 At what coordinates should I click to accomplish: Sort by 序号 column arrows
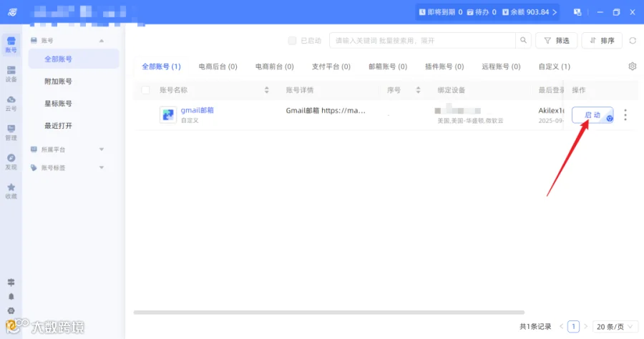coord(418,90)
